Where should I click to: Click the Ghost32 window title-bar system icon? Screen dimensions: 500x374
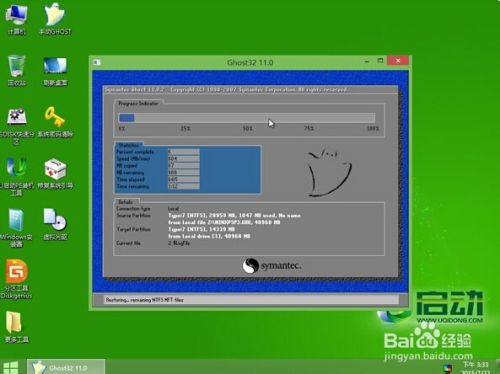[97, 62]
